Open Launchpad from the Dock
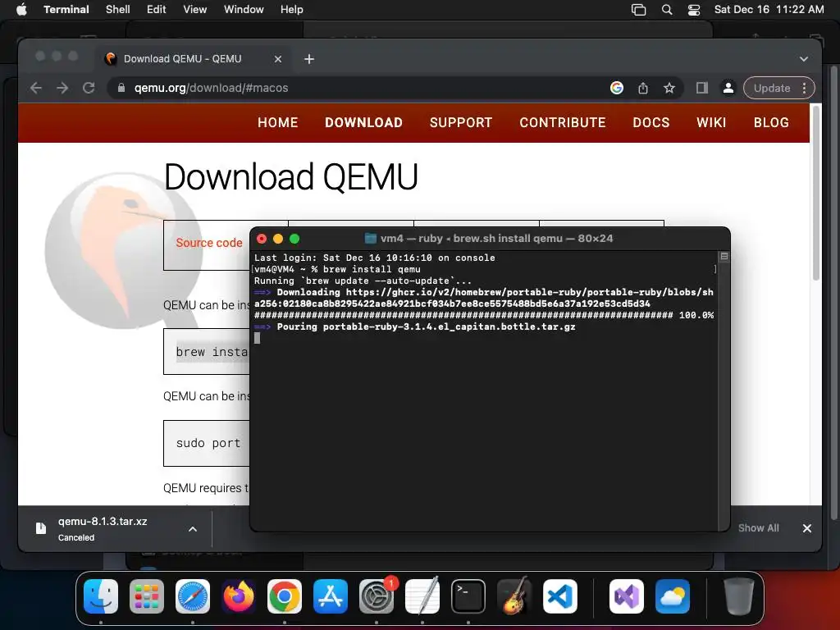This screenshot has height=630, width=840. click(x=147, y=596)
